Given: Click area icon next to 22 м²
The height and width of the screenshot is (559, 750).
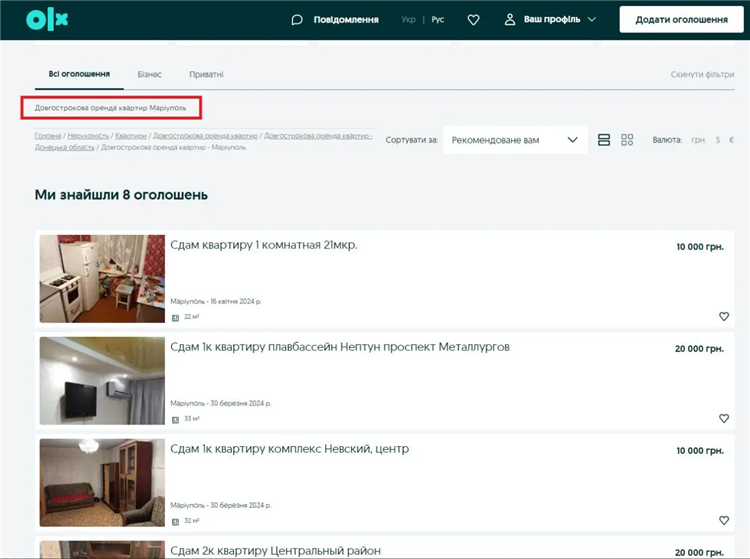Looking at the screenshot, I should [x=176, y=318].
